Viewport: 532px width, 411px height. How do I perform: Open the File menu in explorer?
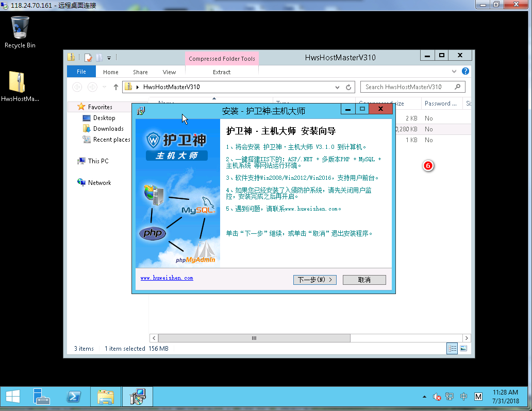[81, 72]
